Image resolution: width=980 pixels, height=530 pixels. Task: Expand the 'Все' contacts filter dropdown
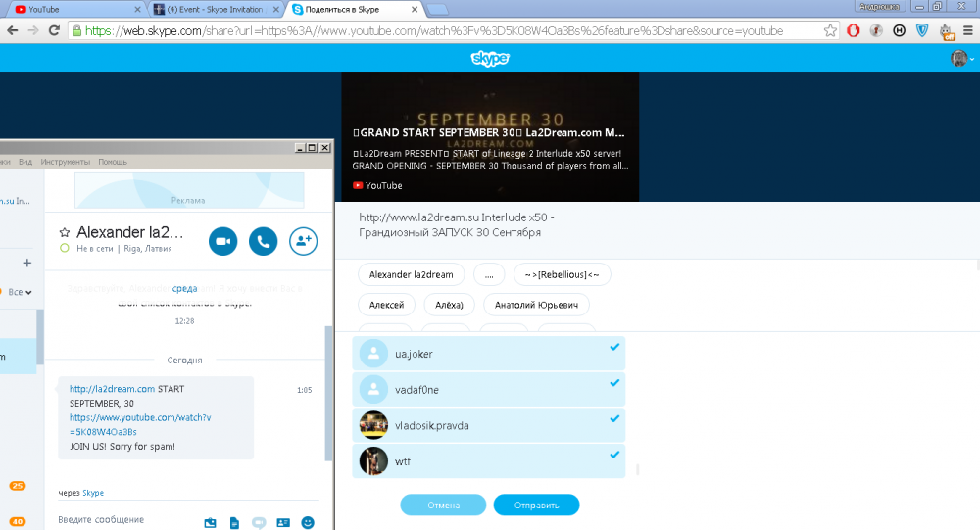(x=21, y=292)
